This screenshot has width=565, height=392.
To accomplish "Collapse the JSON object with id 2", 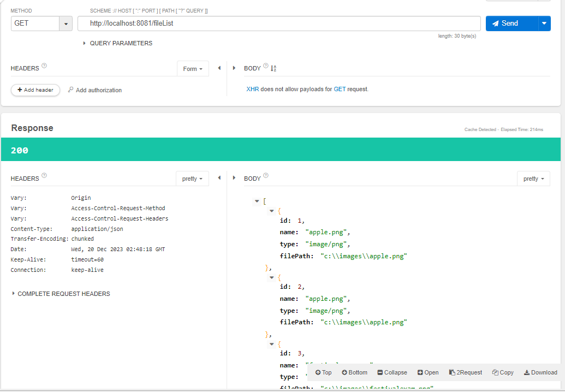I will click(272, 277).
